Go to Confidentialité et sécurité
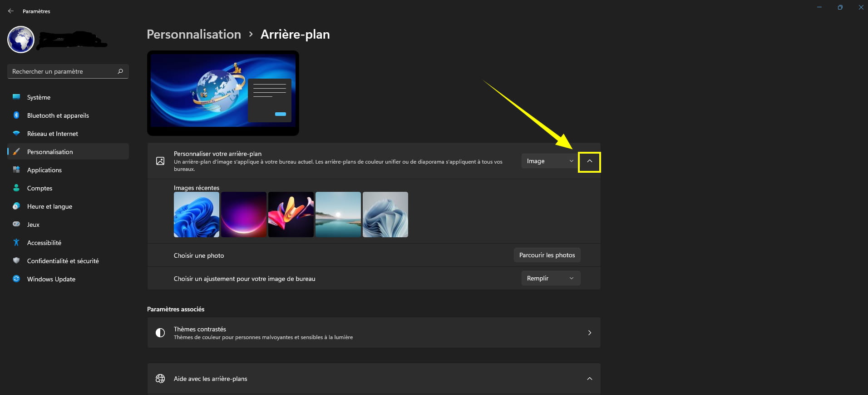 click(x=63, y=261)
